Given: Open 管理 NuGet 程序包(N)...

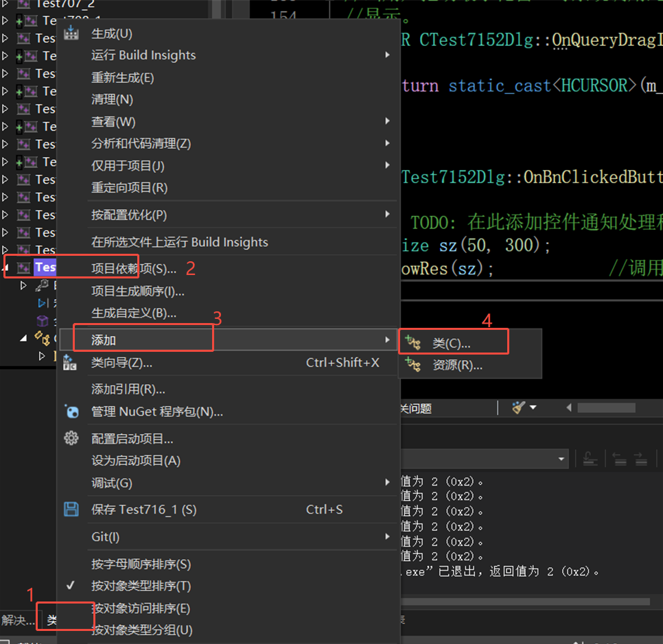Looking at the screenshot, I should (157, 412).
